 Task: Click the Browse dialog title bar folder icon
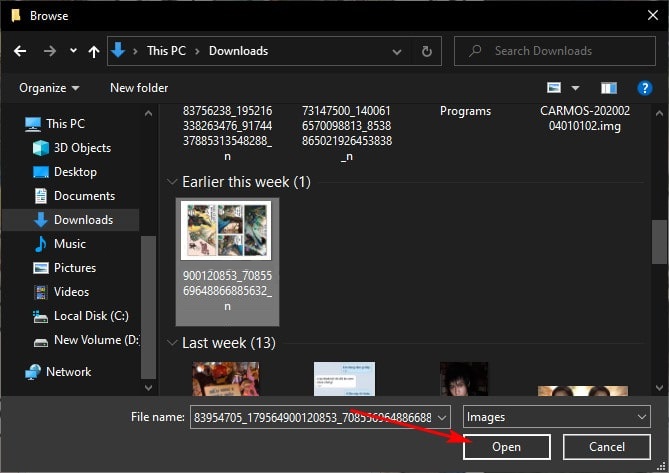coord(16,16)
